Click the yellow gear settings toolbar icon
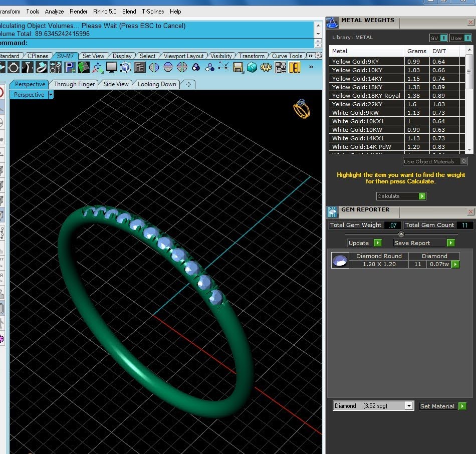Viewport: 476px width, 454px height. point(266,68)
